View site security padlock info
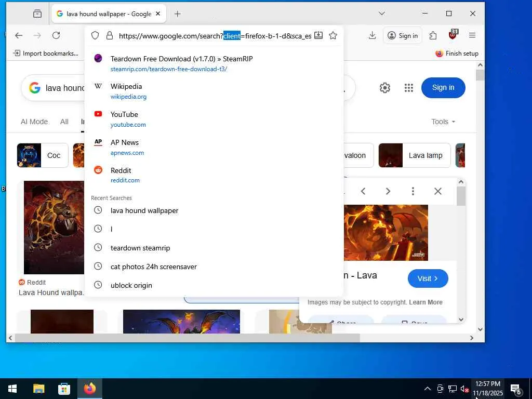 pos(109,36)
